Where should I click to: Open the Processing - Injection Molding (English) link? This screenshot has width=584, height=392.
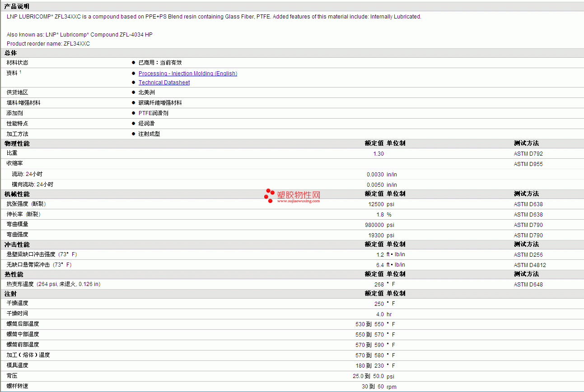[x=188, y=74]
